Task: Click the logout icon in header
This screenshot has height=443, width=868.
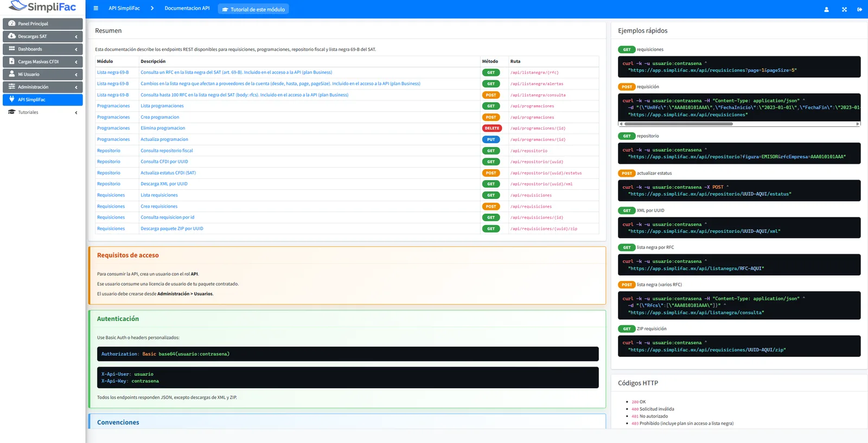Action: pos(860,9)
